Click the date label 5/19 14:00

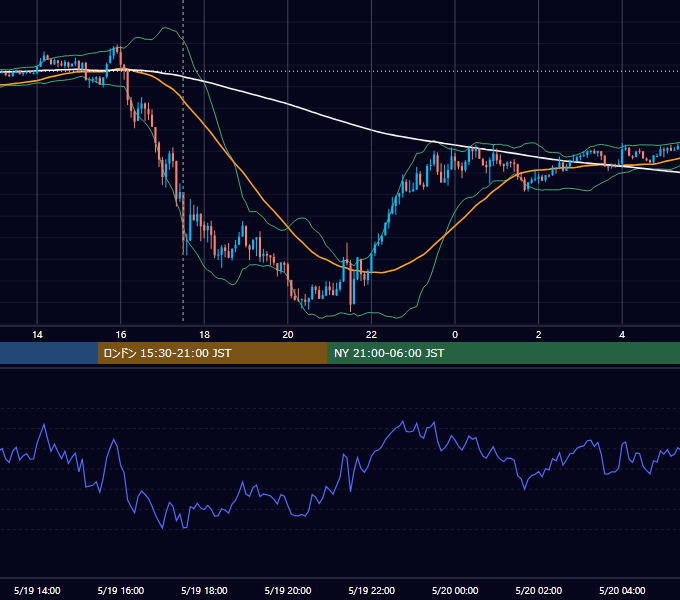click(x=37, y=590)
